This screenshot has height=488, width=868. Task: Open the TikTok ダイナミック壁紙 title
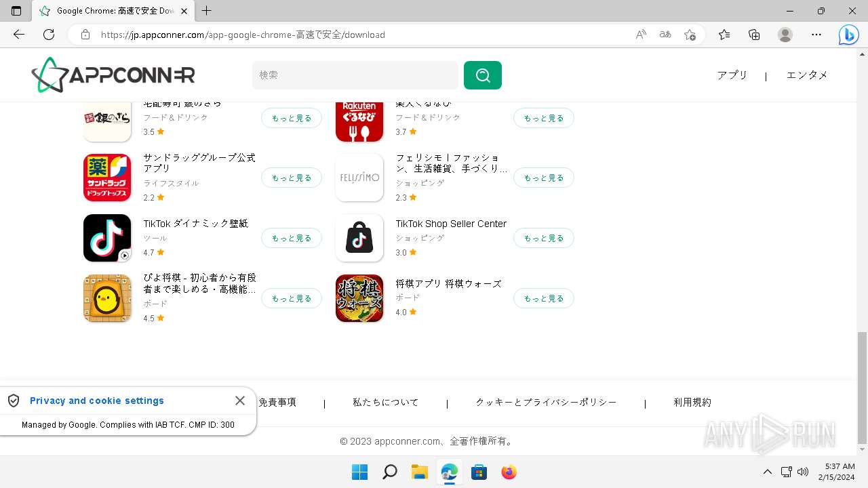pos(196,224)
